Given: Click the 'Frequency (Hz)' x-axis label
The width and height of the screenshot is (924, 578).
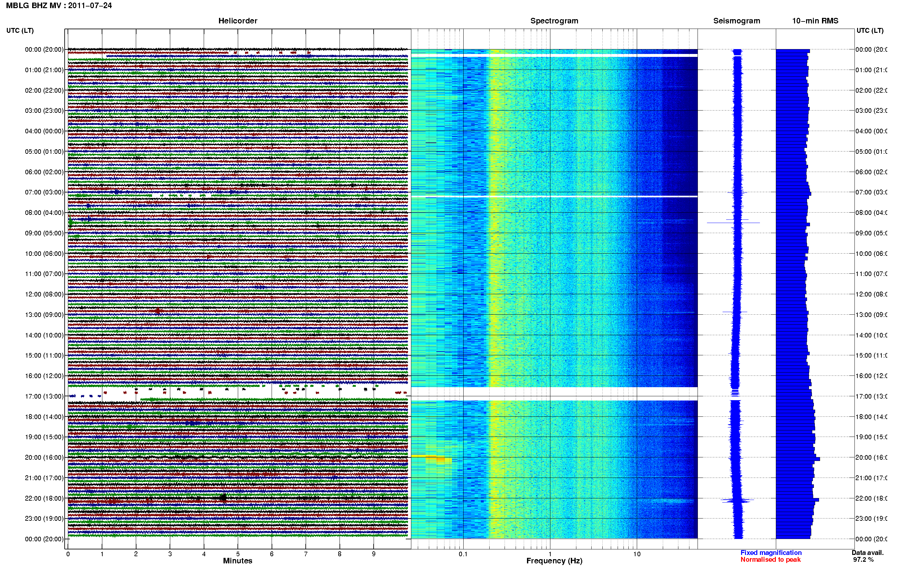Looking at the screenshot, I should click(x=554, y=561).
